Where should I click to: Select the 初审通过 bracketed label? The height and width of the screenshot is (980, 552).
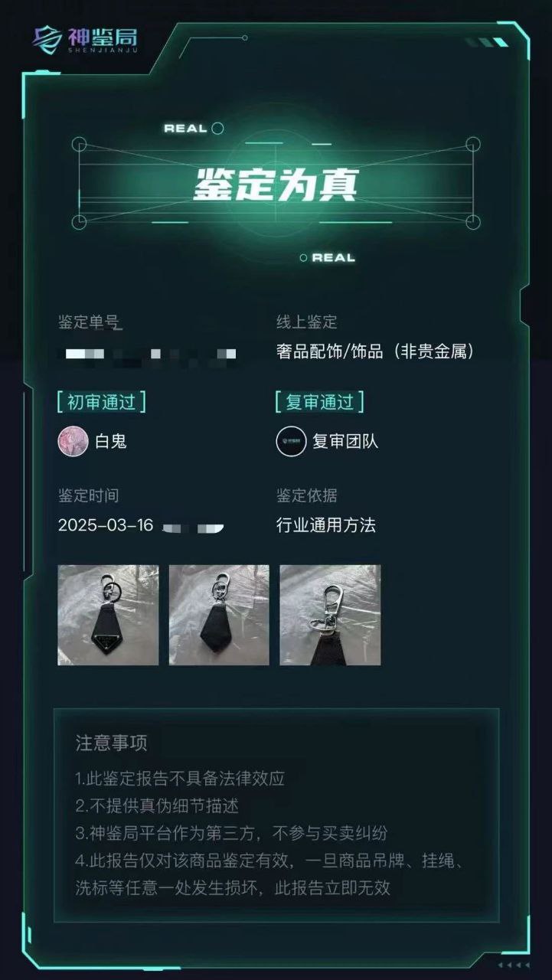point(101,401)
